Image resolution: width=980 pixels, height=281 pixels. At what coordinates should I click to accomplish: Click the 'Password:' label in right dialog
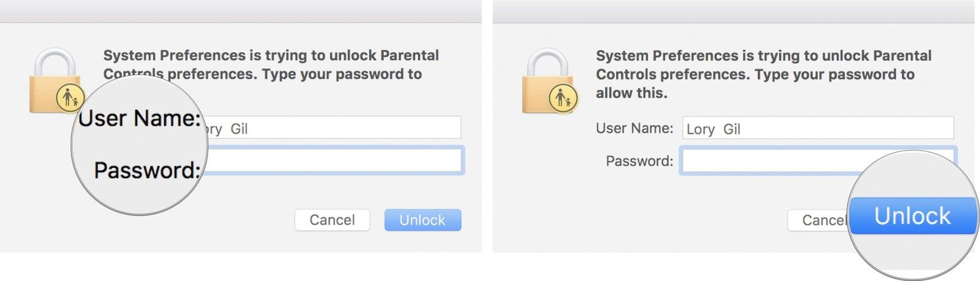coord(639,161)
